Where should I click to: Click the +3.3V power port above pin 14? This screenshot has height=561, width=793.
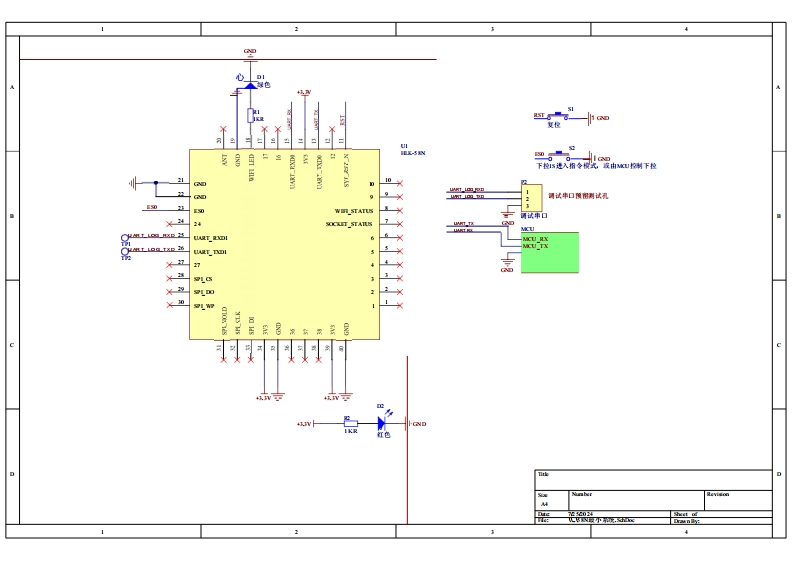pyautogui.click(x=304, y=92)
